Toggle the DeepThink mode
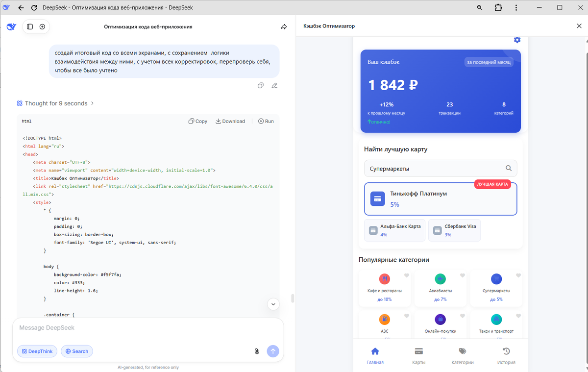The image size is (588, 372). (x=37, y=351)
